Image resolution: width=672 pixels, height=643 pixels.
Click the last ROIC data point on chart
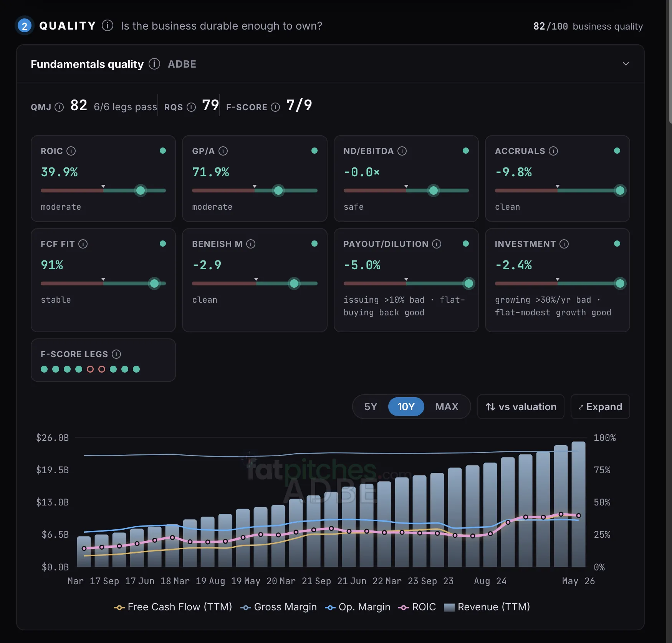tap(578, 515)
